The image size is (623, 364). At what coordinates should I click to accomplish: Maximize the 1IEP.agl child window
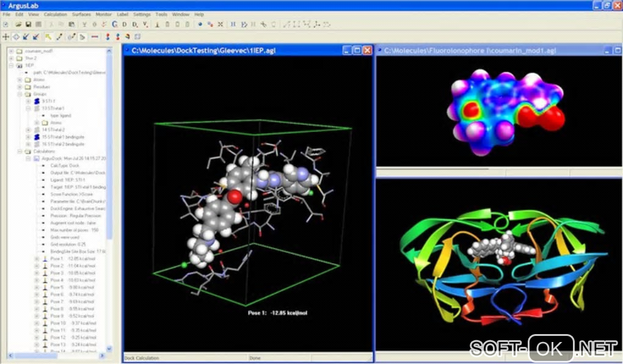tap(357, 51)
